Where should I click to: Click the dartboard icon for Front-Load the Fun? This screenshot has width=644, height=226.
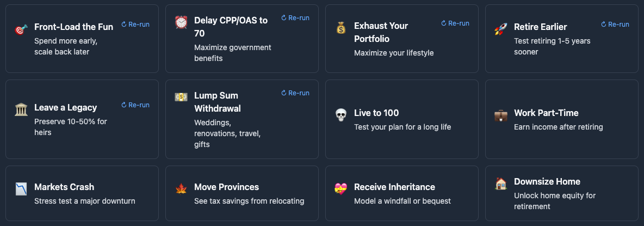tap(21, 30)
